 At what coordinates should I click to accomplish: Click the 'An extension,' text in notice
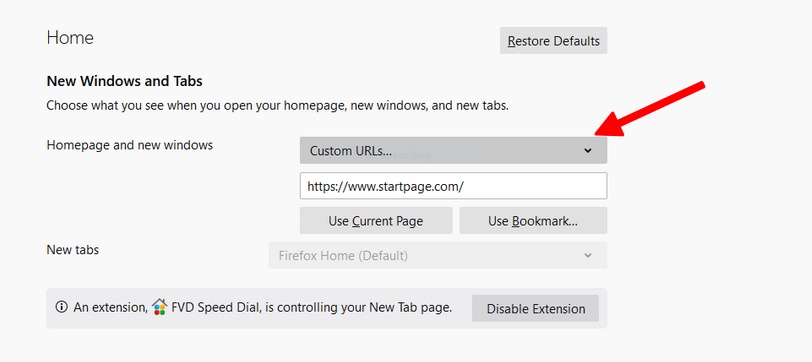click(x=111, y=308)
